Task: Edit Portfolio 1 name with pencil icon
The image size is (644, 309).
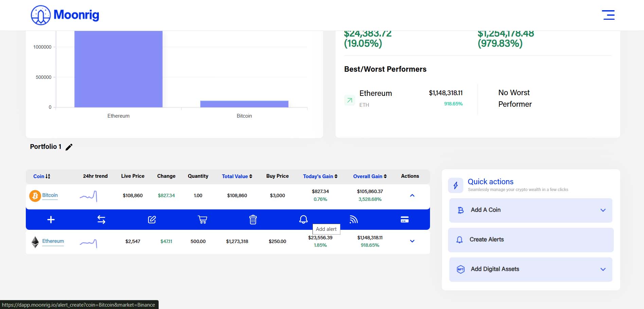Action: [69, 147]
